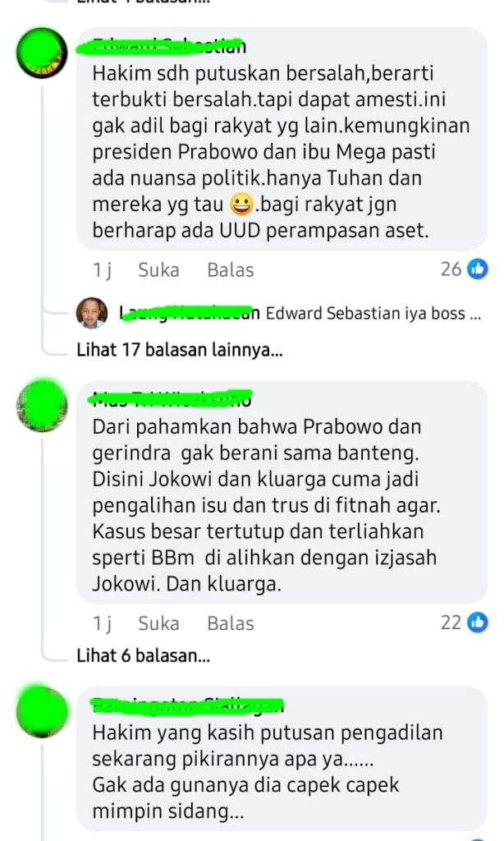Expand "Lihat 6 balasan..." replies
Screen dimensions: 504x841
coord(143,655)
